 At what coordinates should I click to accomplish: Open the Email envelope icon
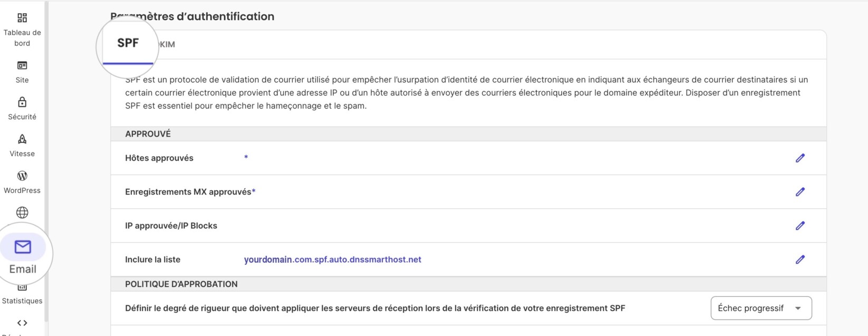[x=23, y=247]
